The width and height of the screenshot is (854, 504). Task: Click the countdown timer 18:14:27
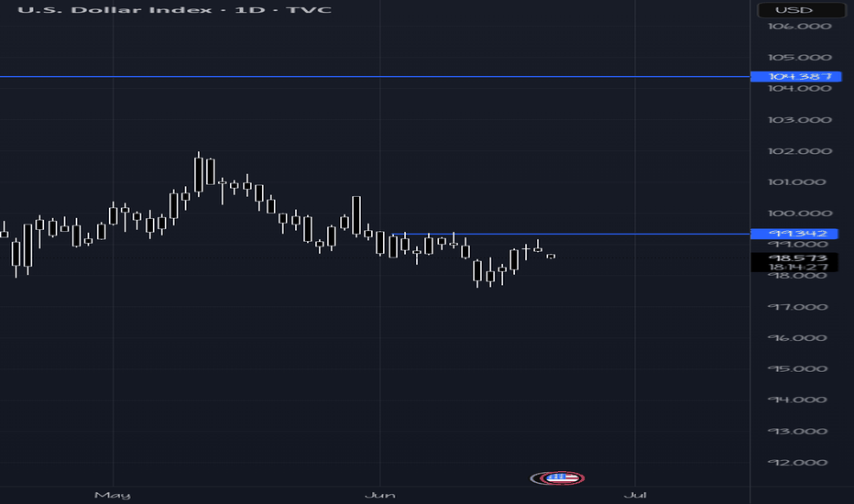tap(798, 267)
